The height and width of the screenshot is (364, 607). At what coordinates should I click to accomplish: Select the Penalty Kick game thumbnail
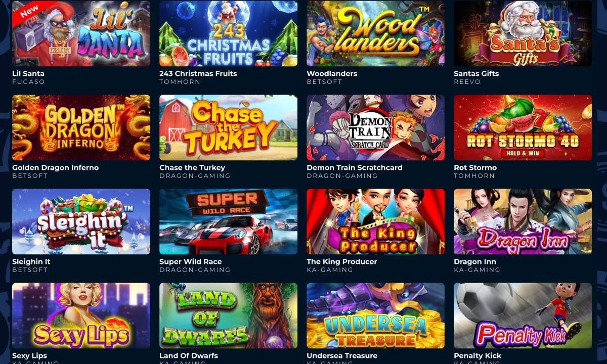click(523, 315)
